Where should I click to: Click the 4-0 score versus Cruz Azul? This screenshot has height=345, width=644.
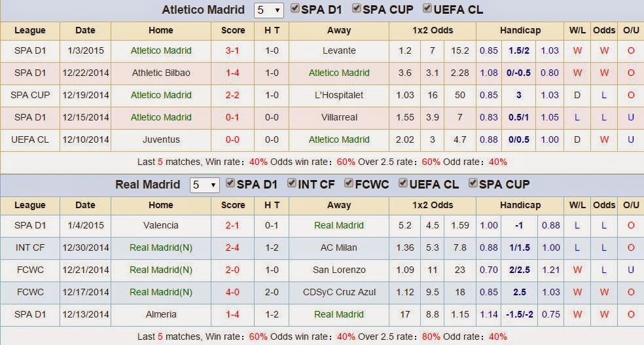click(233, 292)
